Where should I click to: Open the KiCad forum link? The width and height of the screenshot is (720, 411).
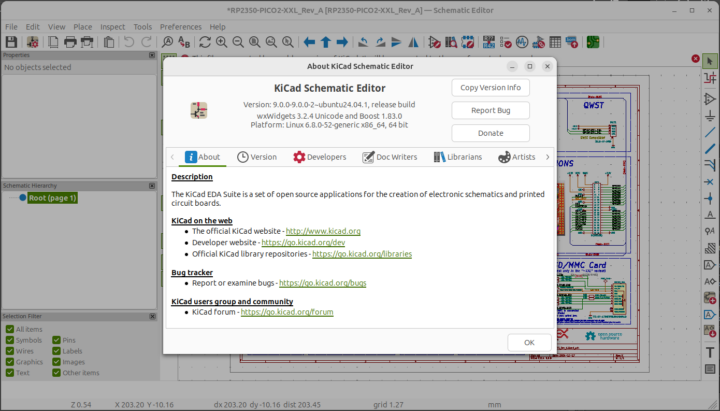click(286, 312)
